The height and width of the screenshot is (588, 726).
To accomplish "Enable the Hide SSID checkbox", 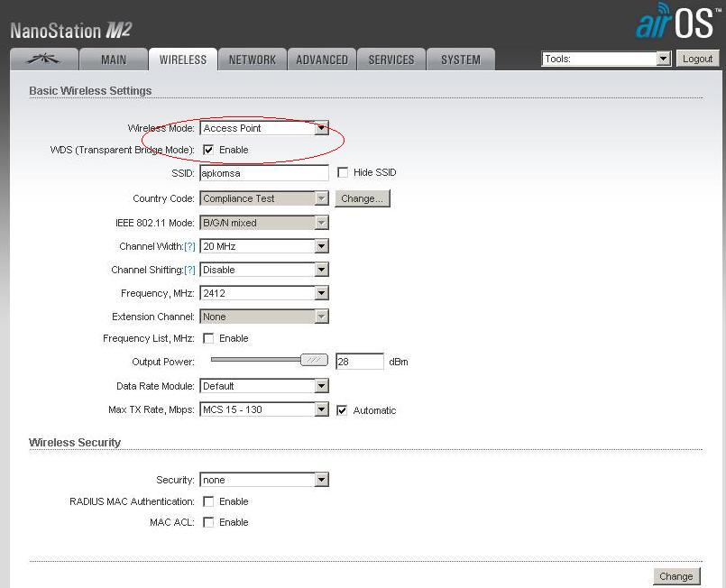I will click(x=343, y=172).
